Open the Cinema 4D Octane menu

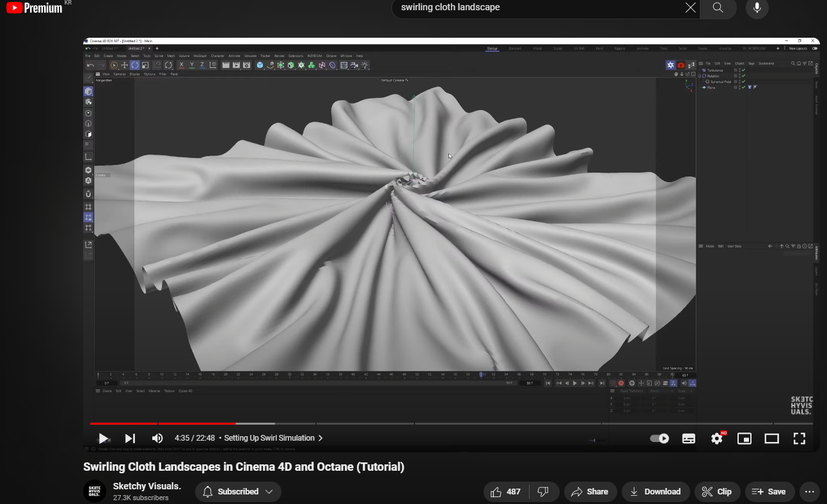(331, 56)
